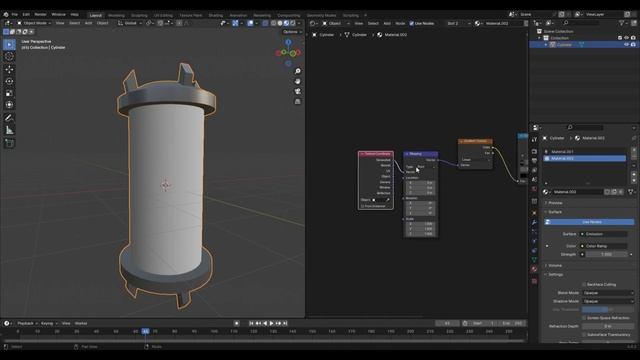Open Blend Mode Opaque dropdown
This screenshot has width=640, height=360.
(608, 293)
